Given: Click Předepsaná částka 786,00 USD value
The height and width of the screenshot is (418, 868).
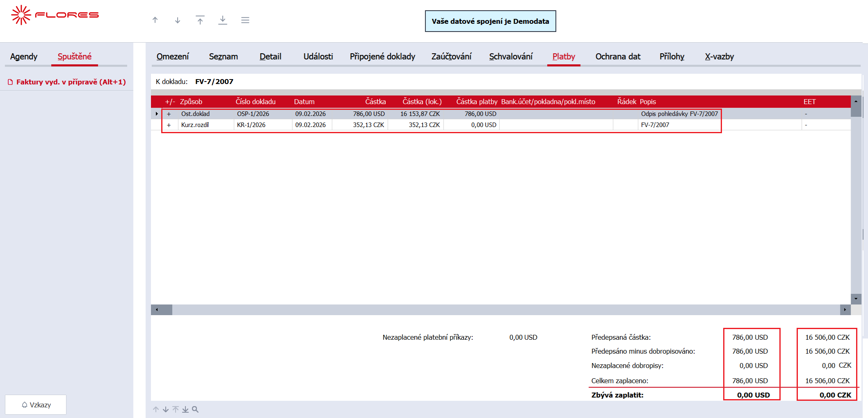Looking at the screenshot, I should click(x=750, y=337).
